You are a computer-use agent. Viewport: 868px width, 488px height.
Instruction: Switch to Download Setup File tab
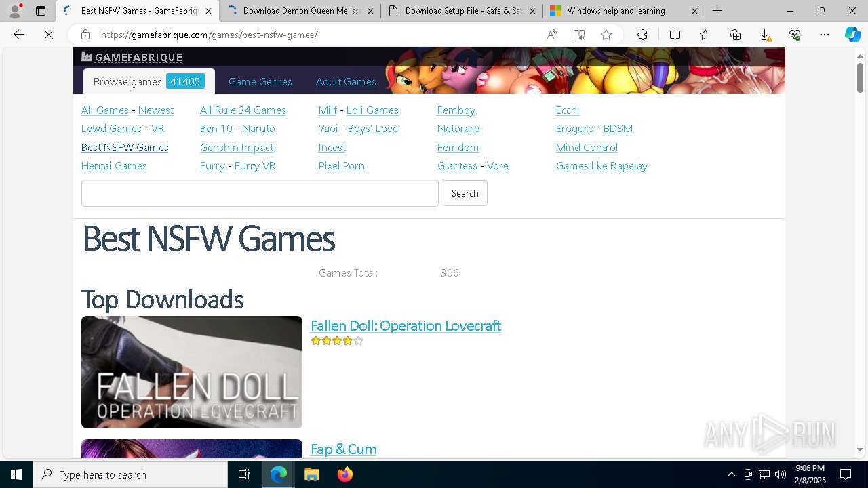(x=462, y=11)
